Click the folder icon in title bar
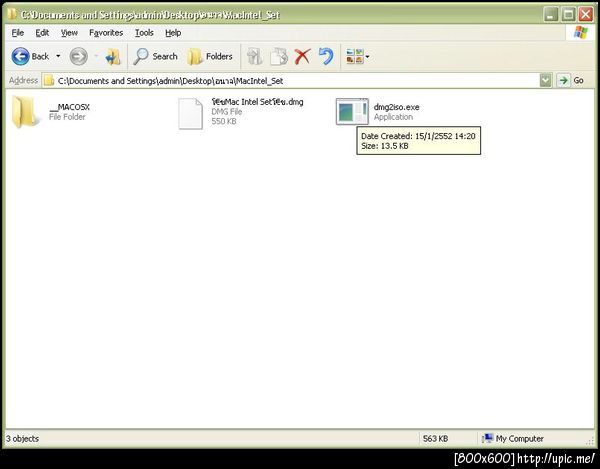The width and height of the screenshot is (600, 469). click(12, 14)
